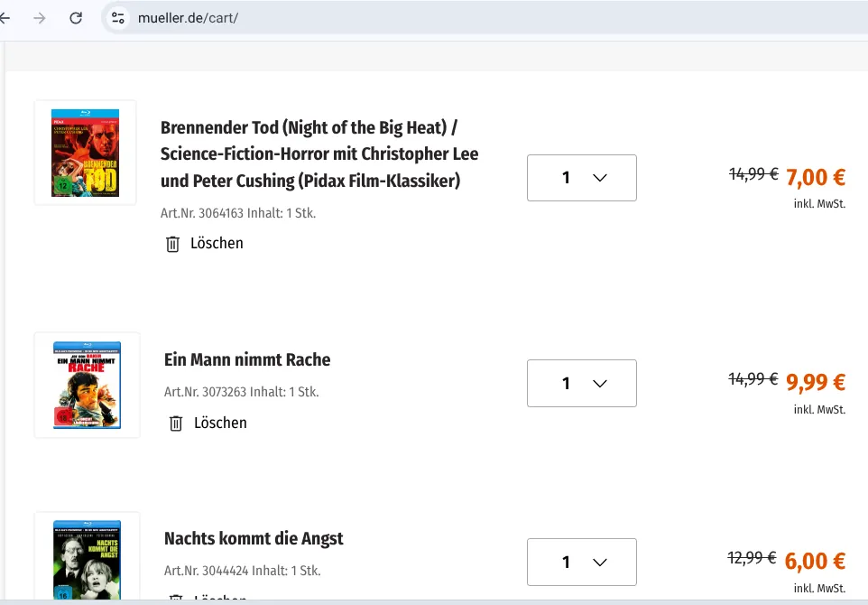Open quantity dropdown for Brennender Tod
Screen dimensions: 868x605
tap(582, 178)
